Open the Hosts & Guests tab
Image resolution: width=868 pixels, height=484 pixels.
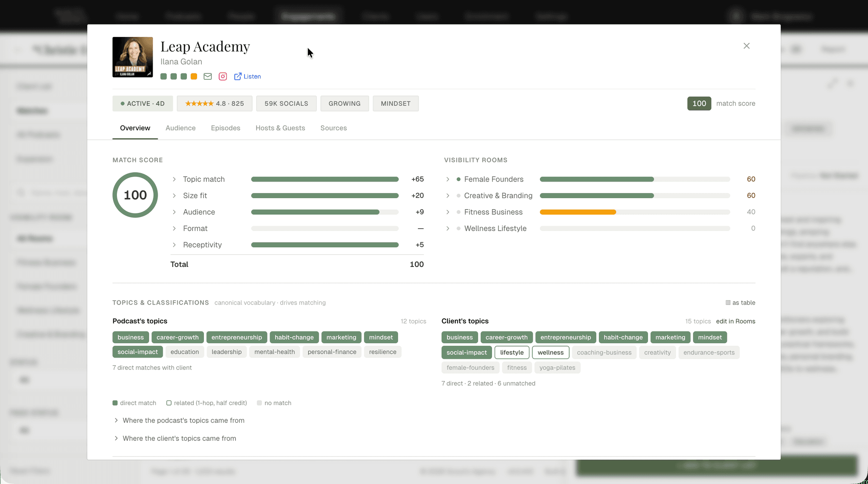click(x=280, y=128)
